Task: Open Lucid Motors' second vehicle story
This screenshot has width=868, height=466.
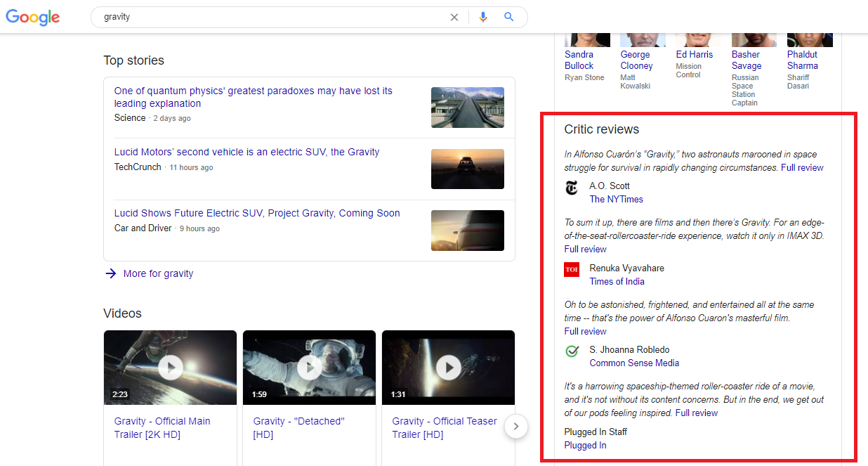Action: coord(246,152)
